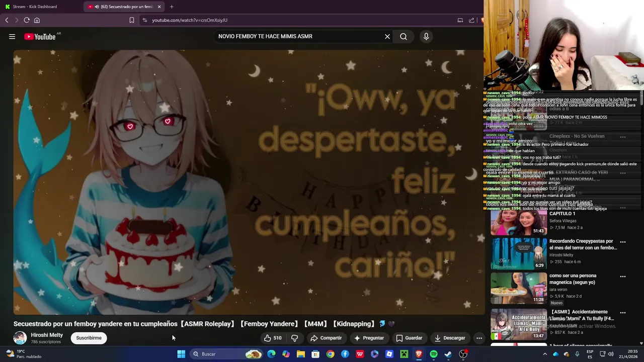Bookmark this page in the browser

(x=132, y=20)
